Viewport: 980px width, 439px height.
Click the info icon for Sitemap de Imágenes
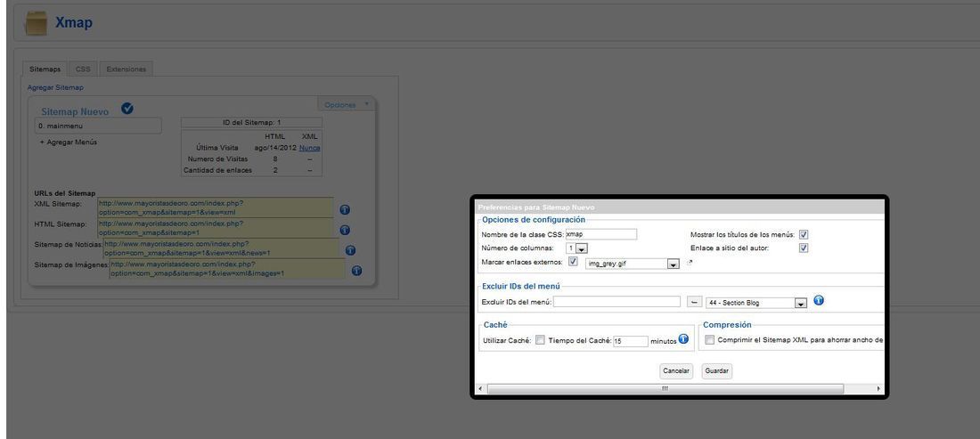pos(357,271)
